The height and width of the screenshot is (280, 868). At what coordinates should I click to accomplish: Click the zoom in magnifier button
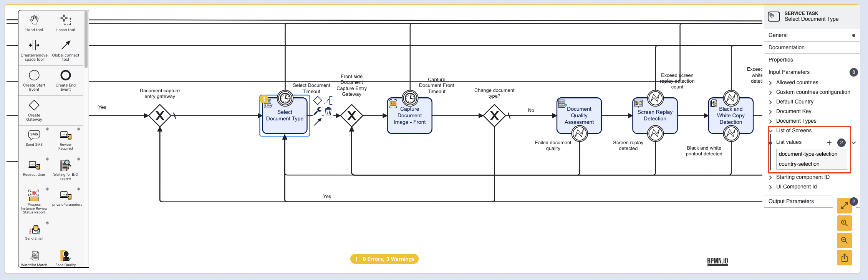(x=844, y=223)
